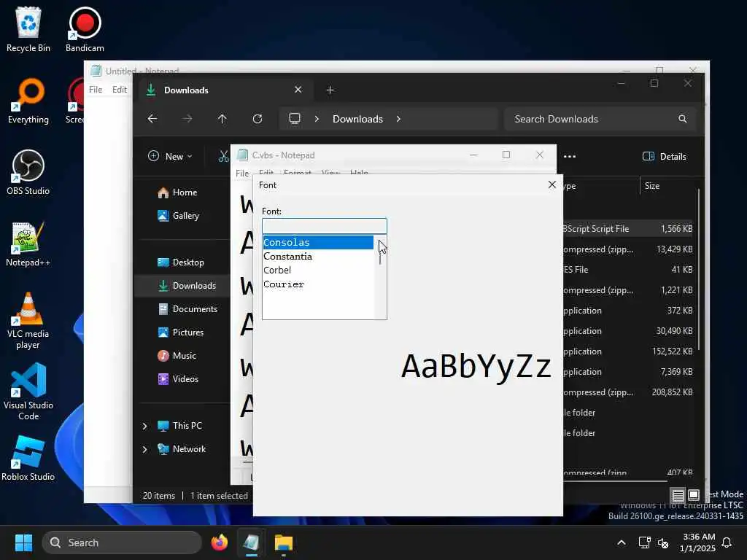Select Courier in the font list
This screenshot has height=560, width=747.
pos(318,284)
